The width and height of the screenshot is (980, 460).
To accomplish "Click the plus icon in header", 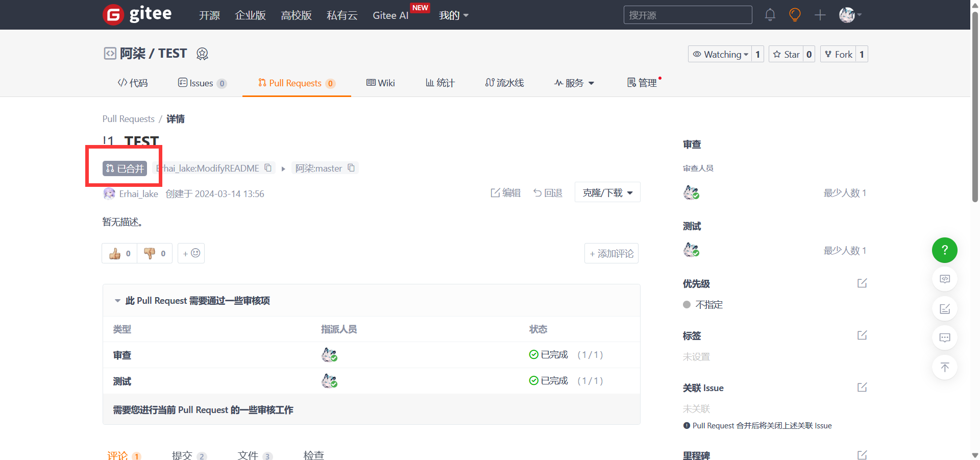I will pos(820,15).
